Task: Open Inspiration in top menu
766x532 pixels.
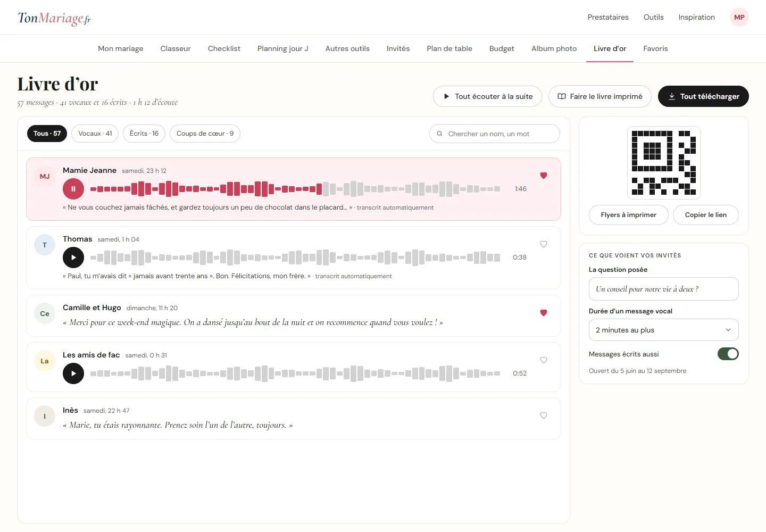Action: point(696,17)
